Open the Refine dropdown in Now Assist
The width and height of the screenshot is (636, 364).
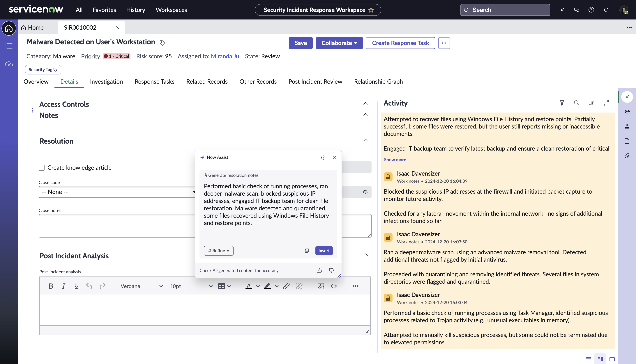point(218,251)
